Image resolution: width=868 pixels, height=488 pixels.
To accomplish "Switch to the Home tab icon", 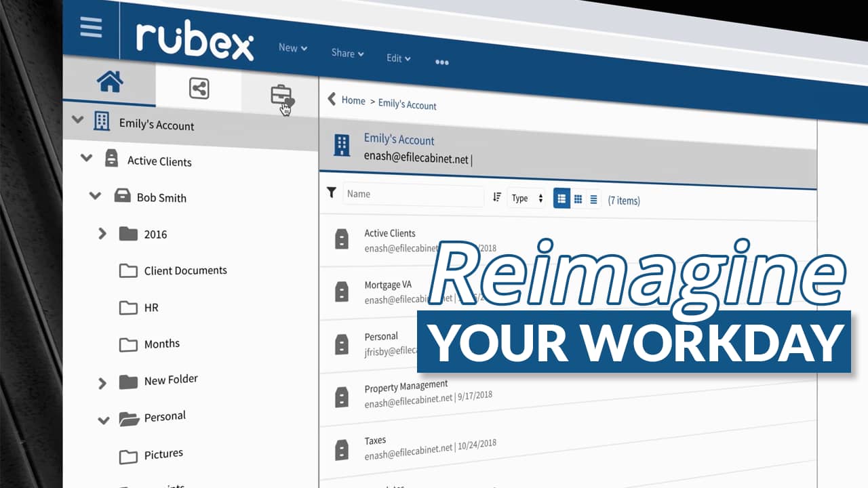I will point(110,82).
